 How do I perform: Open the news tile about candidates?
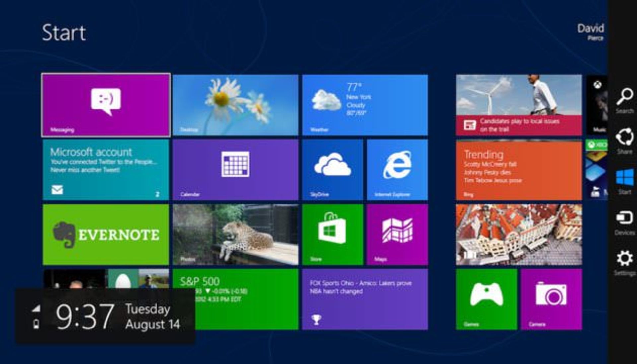click(x=519, y=105)
